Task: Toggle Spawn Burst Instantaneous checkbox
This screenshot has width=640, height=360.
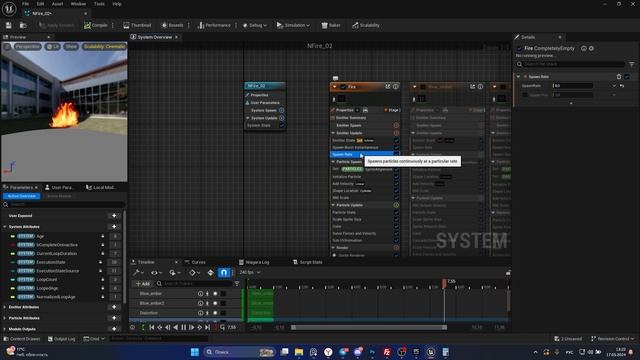Action: point(396,147)
